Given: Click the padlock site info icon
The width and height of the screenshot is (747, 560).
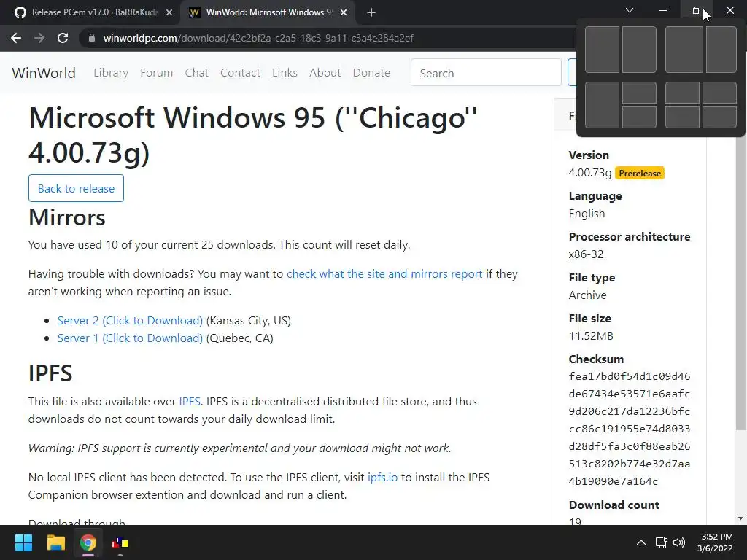Looking at the screenshot, I should 92,38.
